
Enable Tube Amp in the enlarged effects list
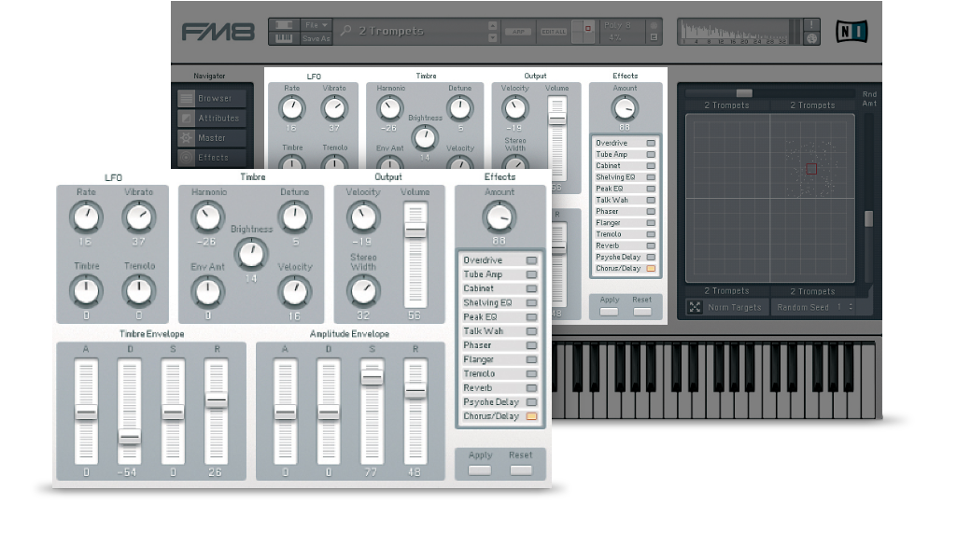tap(531, 274)
